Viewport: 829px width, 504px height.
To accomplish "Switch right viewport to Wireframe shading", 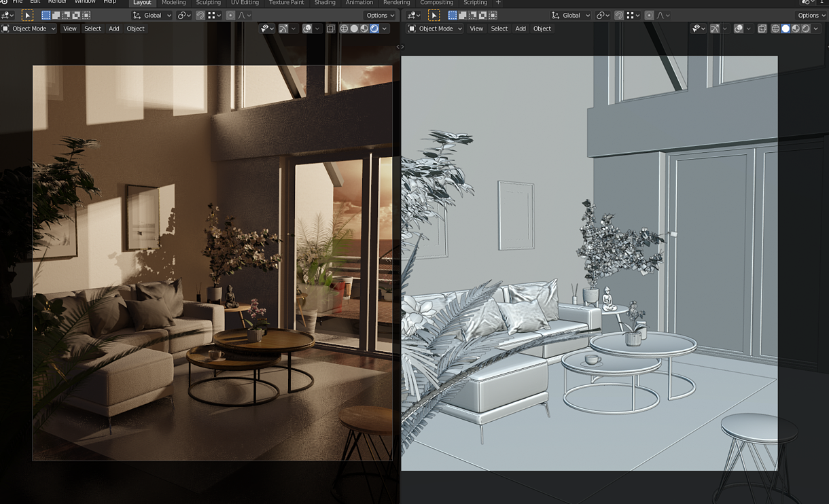I will [775, 29].
